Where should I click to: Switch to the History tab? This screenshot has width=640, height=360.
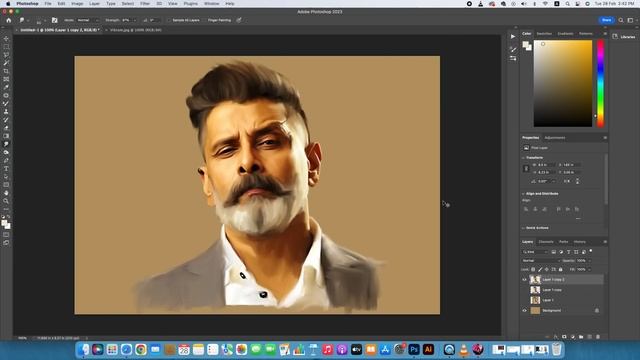pyautogui.click(x=580, y=242)
